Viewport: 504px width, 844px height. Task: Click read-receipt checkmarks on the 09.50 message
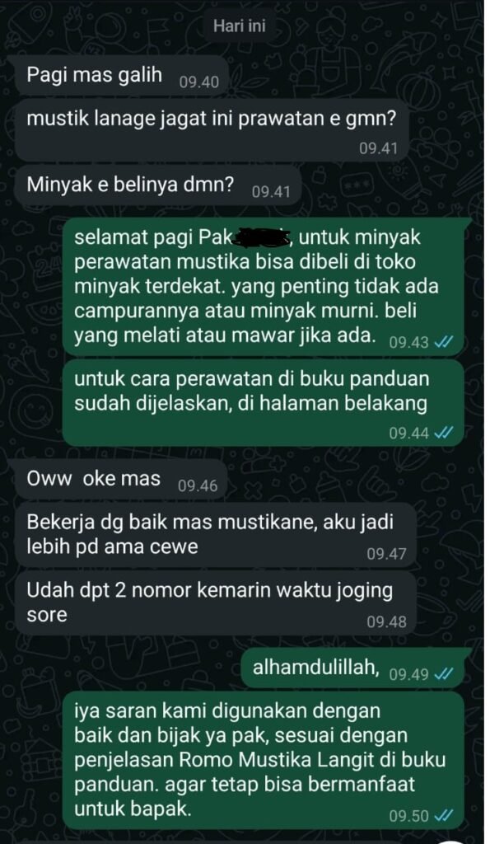pyautogui.click(x=443, y=816)
